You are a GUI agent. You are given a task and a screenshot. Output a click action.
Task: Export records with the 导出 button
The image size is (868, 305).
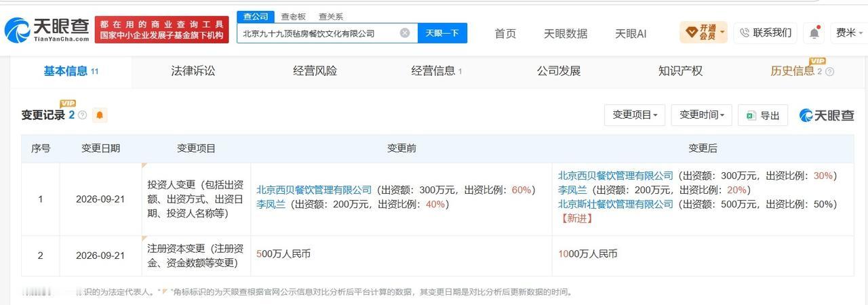(x=763, y=115)
